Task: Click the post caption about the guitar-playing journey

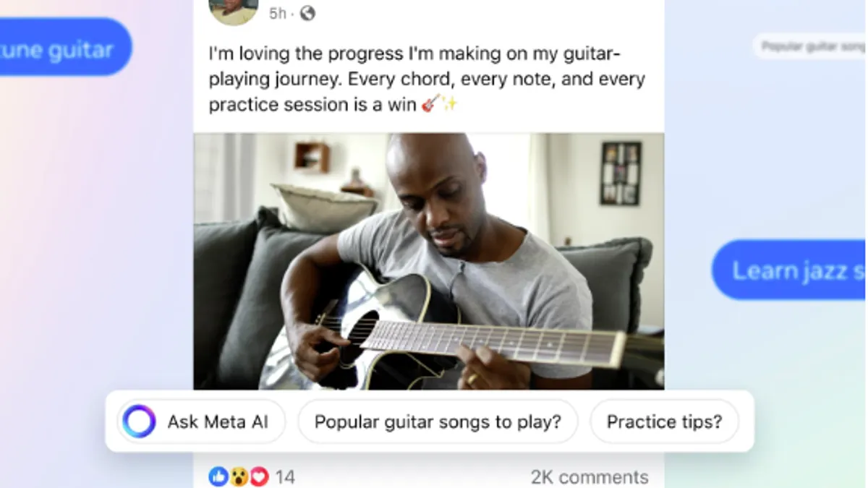Action: 427,80
